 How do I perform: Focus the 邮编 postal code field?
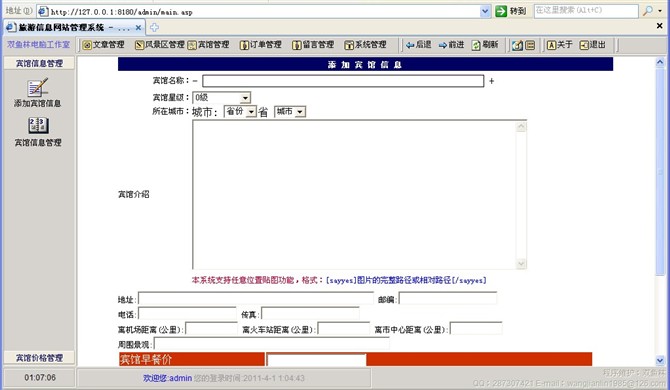point(447,299)
